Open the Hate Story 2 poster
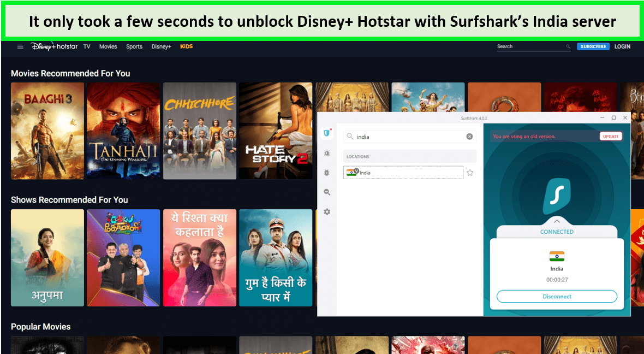Viewport: 644px width, 354px height. (276, 131)
